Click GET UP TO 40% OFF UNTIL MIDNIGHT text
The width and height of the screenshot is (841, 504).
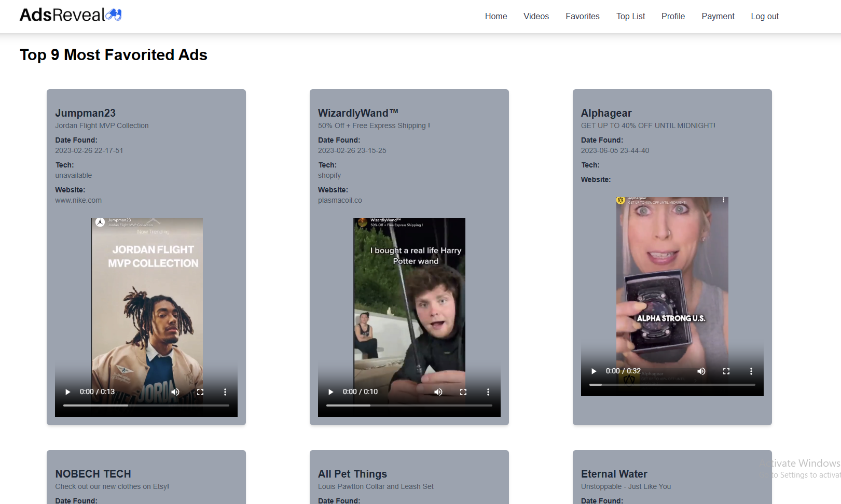(648, 125)
